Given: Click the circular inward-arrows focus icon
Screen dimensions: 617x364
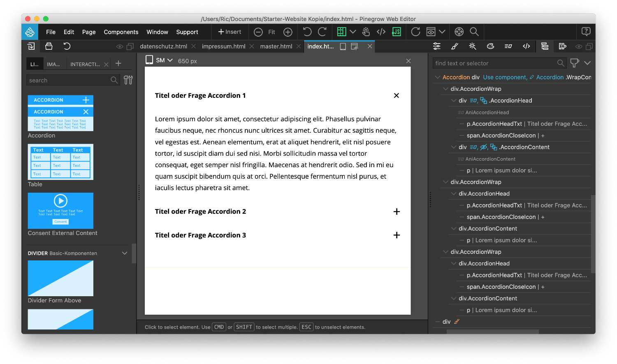Looking at the screenshot, I should coord(459,32).
